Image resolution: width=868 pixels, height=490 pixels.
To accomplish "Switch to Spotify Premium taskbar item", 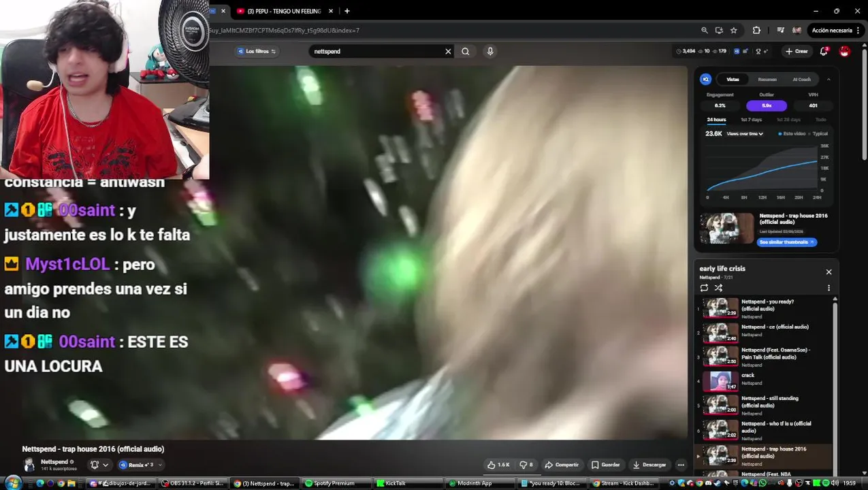I will click(335, 483).
